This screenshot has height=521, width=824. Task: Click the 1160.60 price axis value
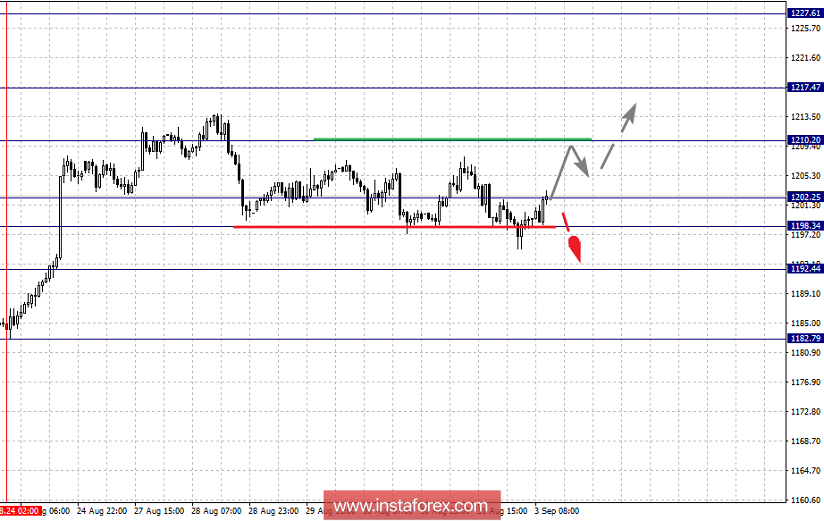(806, 500)
